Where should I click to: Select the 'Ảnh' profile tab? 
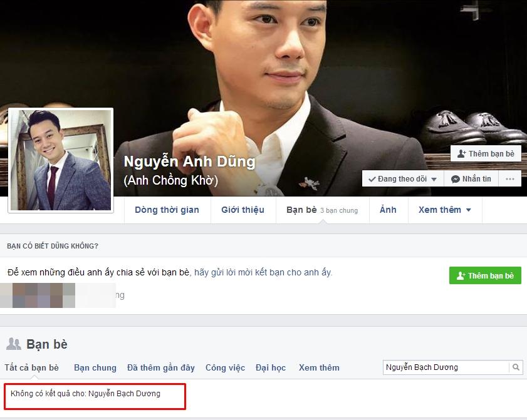pos(388,210)
